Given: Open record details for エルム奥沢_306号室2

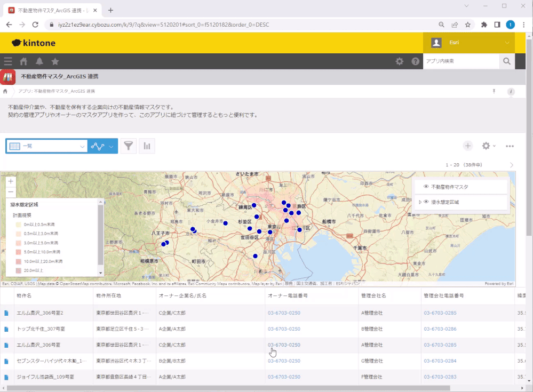Looking at the screenshot, I should 6,313.
